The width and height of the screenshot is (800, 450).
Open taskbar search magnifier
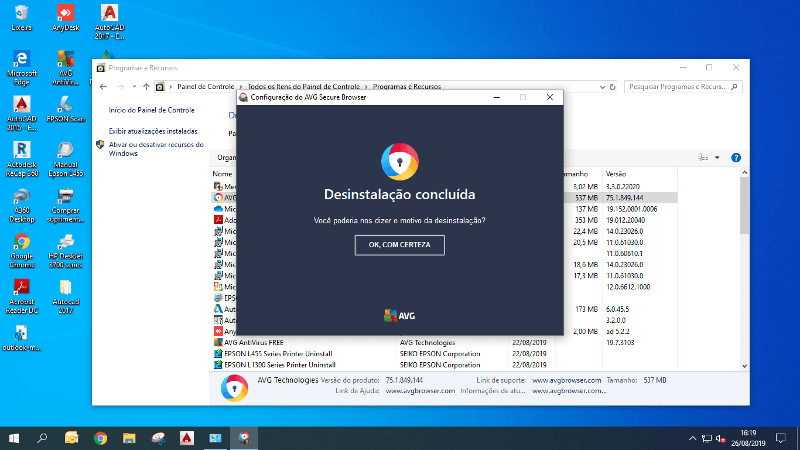[x=42, y=438]
